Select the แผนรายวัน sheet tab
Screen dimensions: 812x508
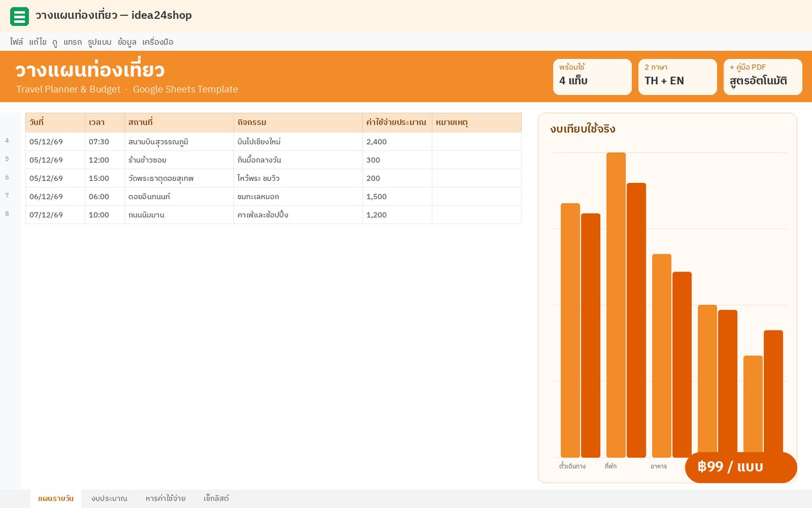point(56,499)
